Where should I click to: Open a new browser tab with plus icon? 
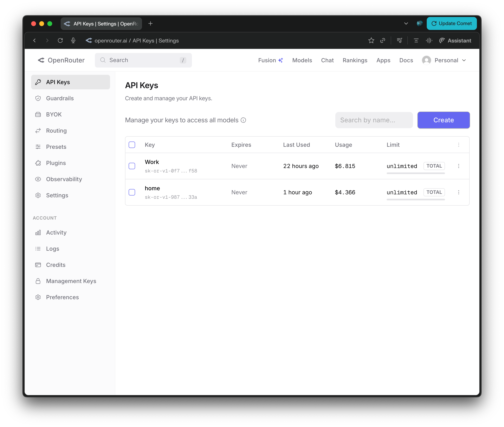pyautogui.click(x=150, y=23)
